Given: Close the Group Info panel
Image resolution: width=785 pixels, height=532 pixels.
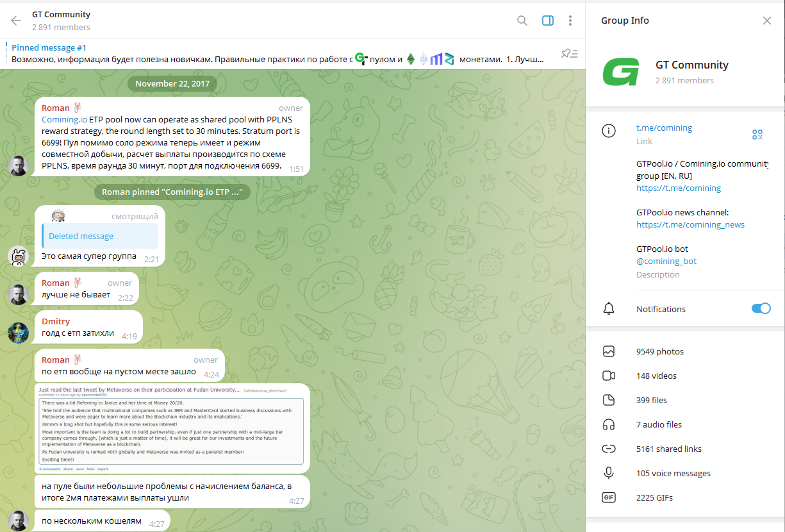Looking at the screenshot, I should pos(767,21).
